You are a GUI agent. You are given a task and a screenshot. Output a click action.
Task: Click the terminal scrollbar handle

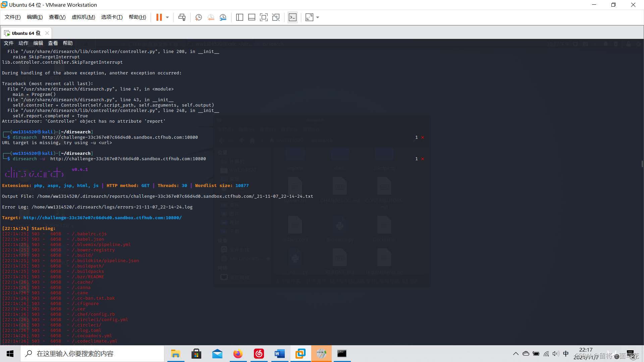coord(642,164)
